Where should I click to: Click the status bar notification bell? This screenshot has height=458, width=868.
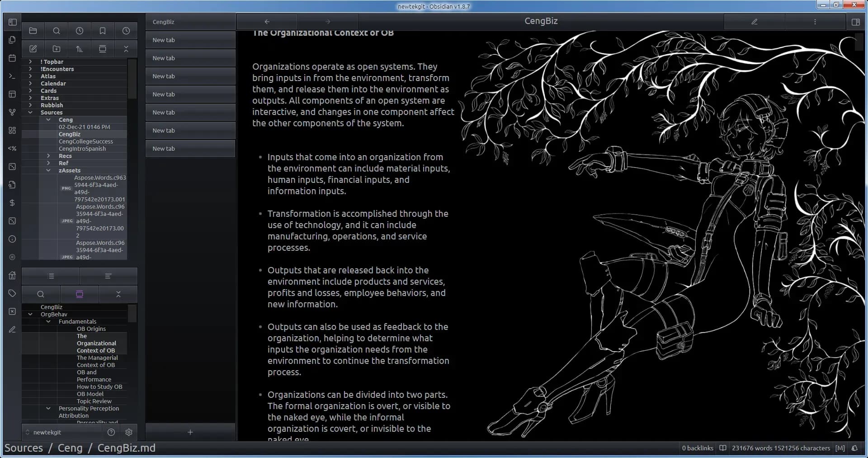point(854,448)
